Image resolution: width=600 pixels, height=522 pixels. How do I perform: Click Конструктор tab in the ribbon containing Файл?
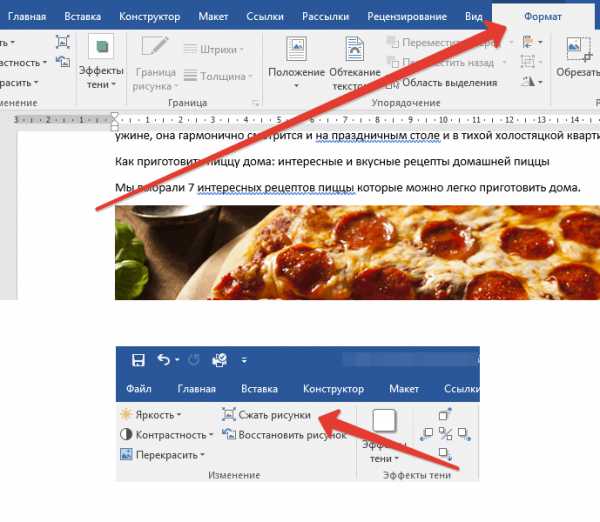click(333, 388)
